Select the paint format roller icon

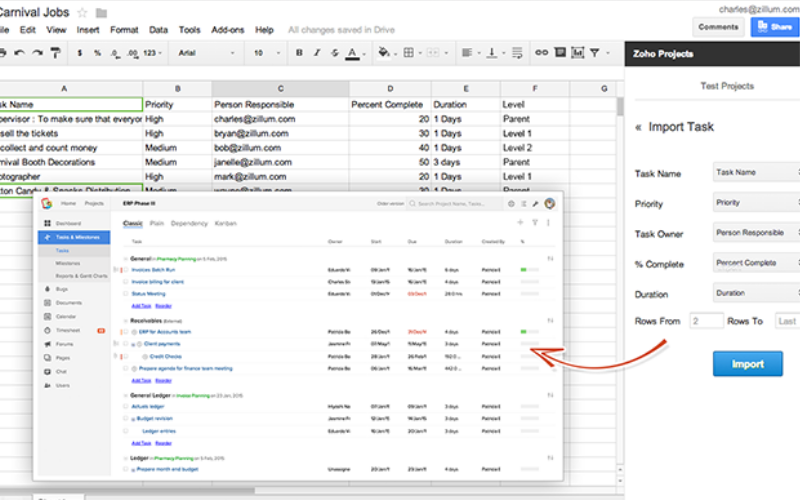coord(56,53)
